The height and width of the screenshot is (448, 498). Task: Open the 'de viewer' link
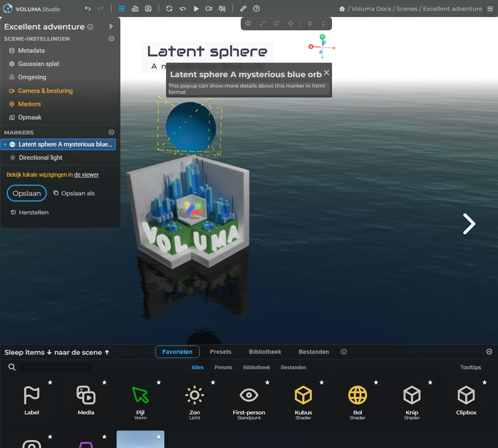click(x=86, y=175)
